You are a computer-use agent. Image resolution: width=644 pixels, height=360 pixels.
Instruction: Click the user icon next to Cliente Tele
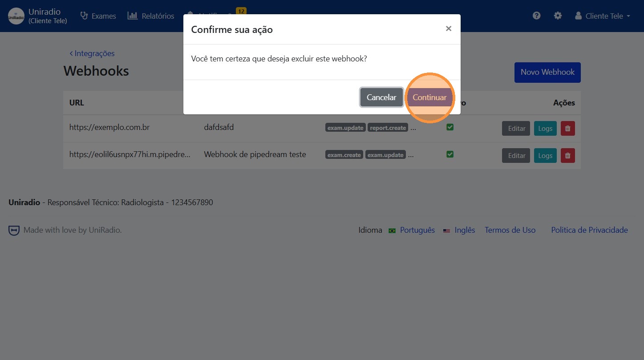[x=578, y=16]
